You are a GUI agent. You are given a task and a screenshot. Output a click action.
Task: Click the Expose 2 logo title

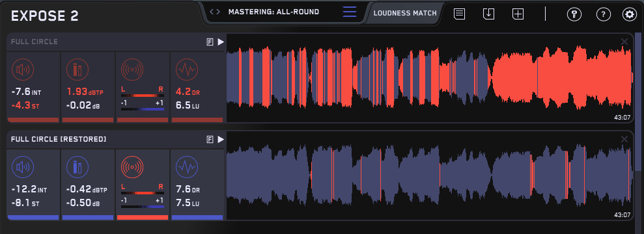coord(45,16)
